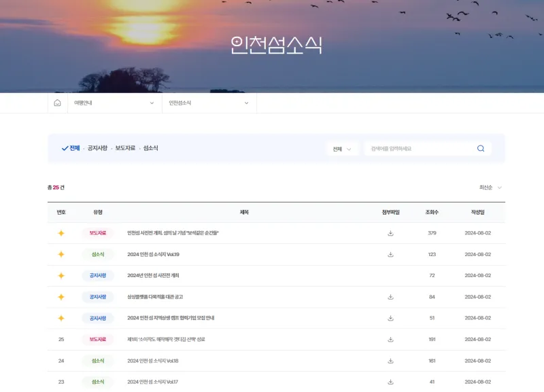The image size is (544, 392).
Task: Open the 2024 인천 섬 소식지 Vol.17 post
Action: pos(152,382)
